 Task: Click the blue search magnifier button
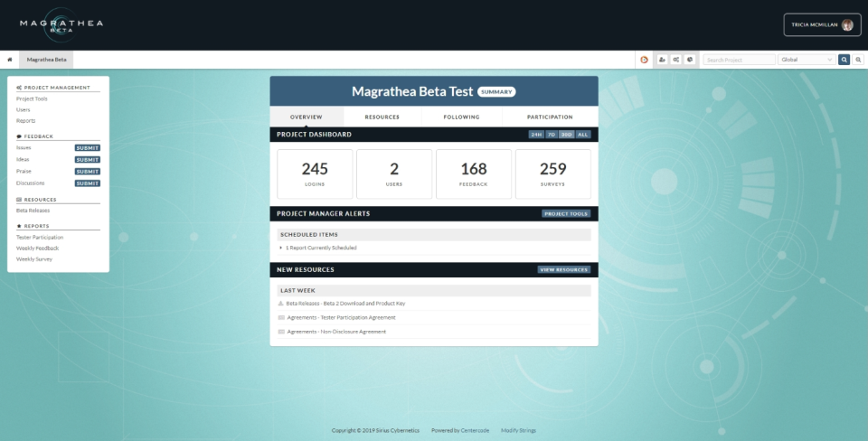coord(844,60)
